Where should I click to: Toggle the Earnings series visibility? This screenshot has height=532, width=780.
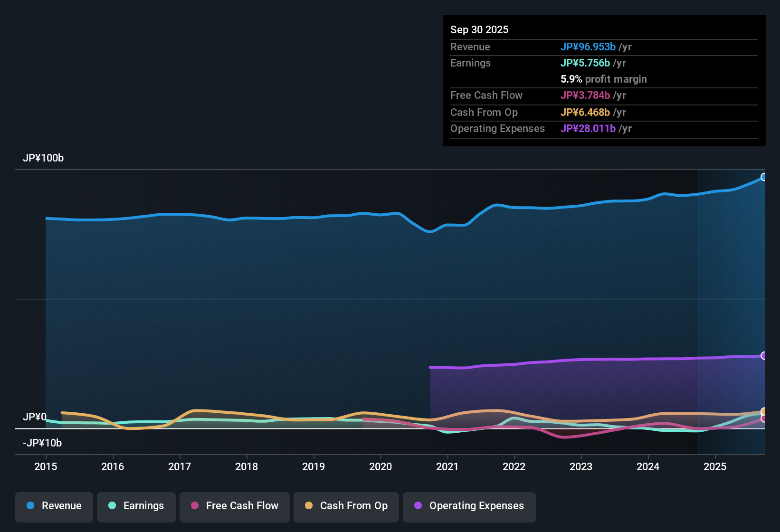click(x=136, y=506)
